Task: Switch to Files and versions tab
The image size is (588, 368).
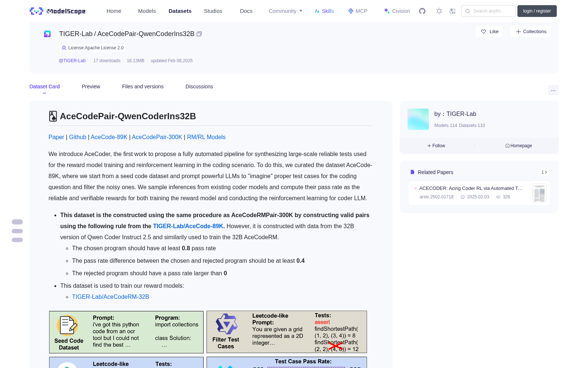Action: click(143, 86)
